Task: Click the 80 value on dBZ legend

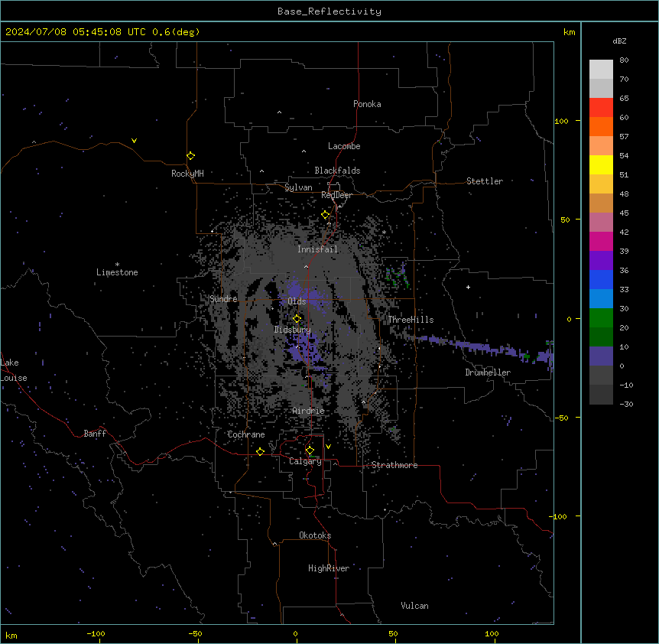Action: [x=624, y=60]
